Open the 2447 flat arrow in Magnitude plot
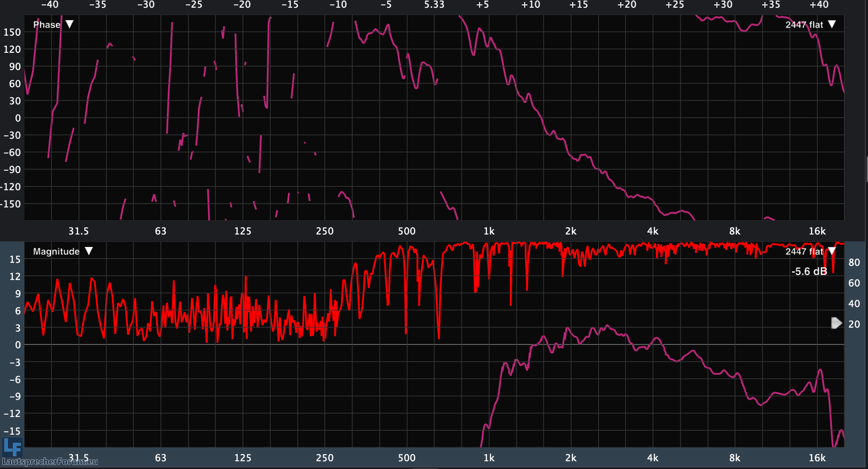The image size is (868, 469). [x=832, y=251]
